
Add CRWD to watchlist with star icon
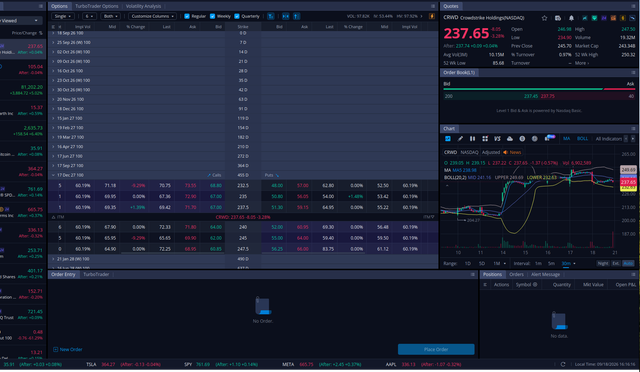pos(544,18)
